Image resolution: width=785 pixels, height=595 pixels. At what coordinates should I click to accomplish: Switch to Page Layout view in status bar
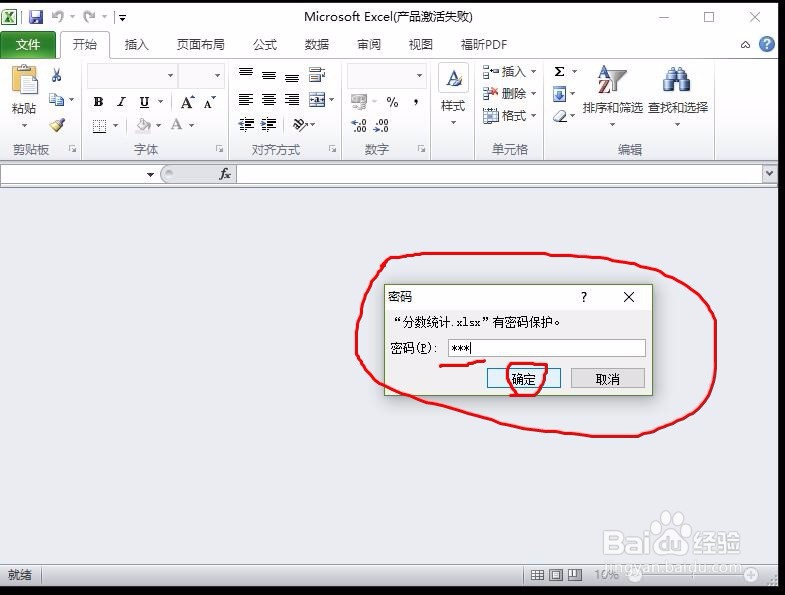point(556,574)
